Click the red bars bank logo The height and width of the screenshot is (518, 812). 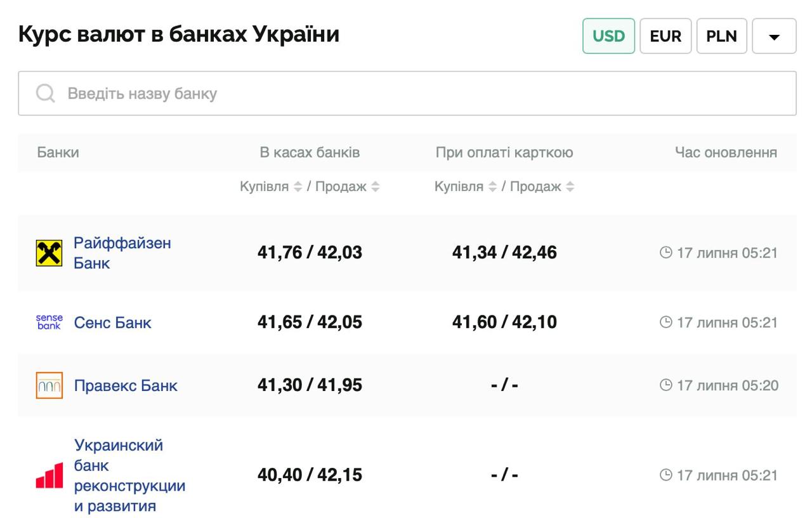tap(49, 475)
